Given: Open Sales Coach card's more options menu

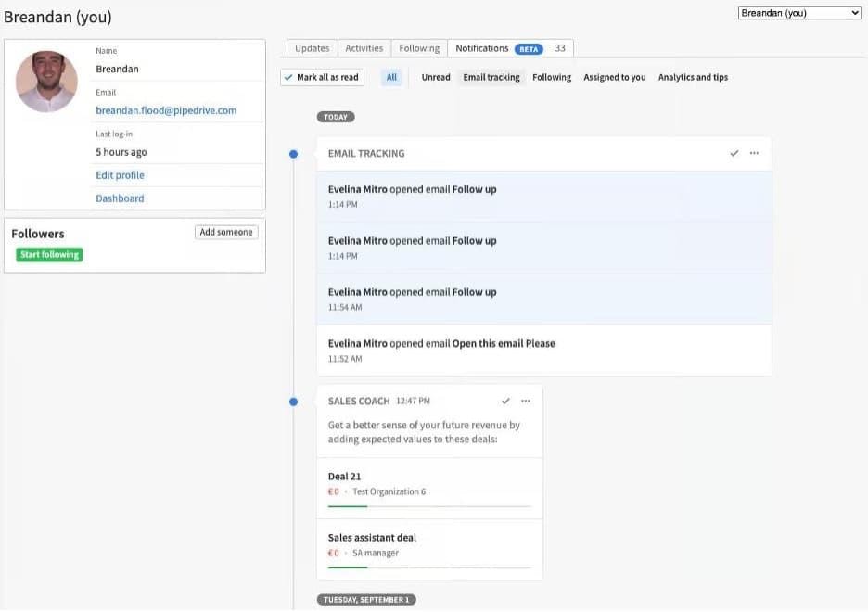Looking at the screenshot, I should (525, 401).
